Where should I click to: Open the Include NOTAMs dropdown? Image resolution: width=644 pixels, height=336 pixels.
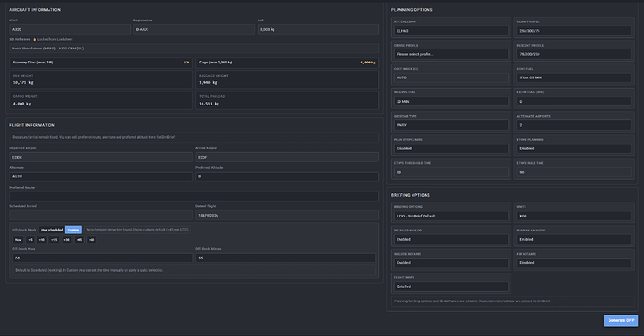point(451,263)
